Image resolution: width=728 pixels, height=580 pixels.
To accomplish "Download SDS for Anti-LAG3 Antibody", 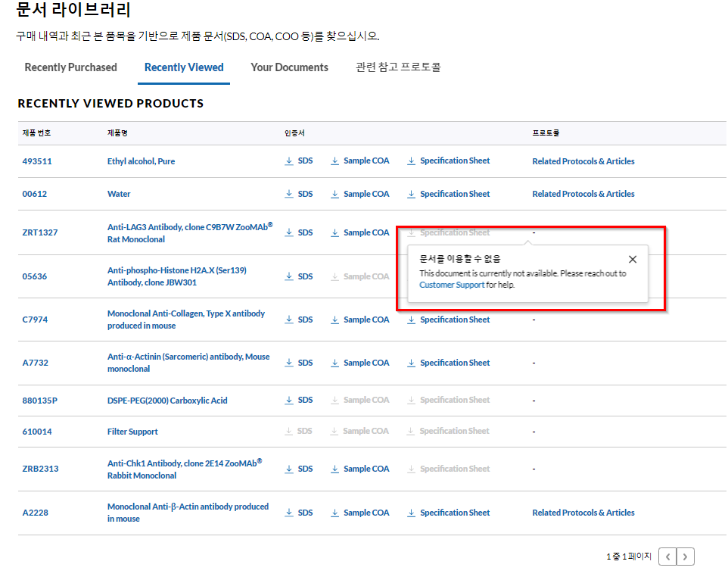I will (298, 232).
